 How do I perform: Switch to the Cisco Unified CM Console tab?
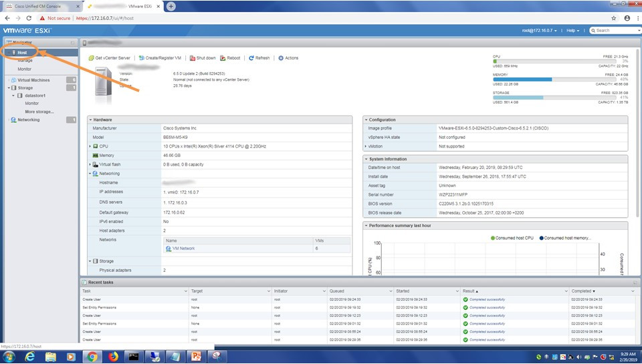pyautogui.click(x=39, y=6)
